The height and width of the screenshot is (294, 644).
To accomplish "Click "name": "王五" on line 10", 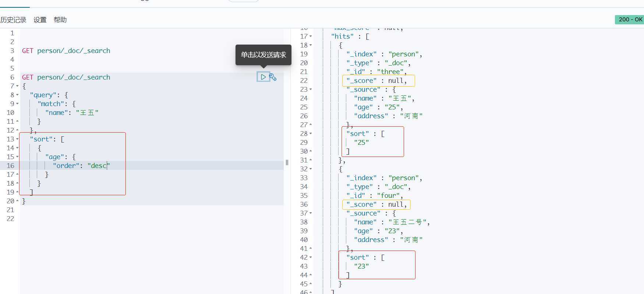I will coord(72,113).
